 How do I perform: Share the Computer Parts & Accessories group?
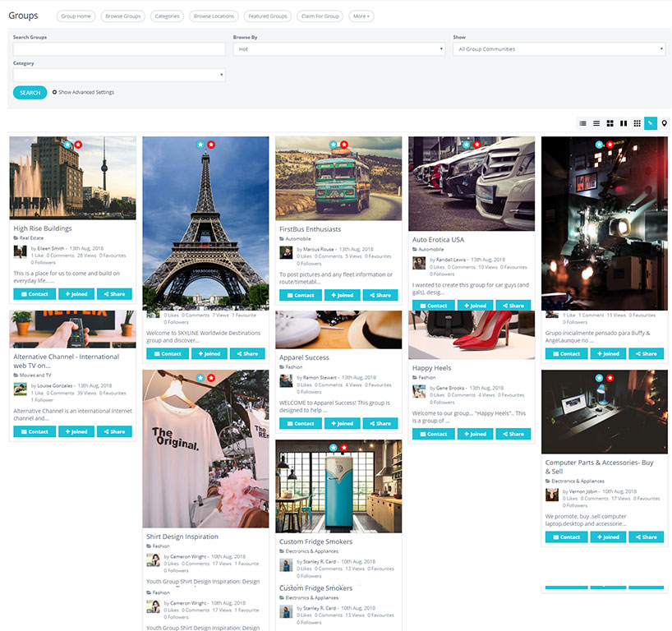(x=647, y=537)
